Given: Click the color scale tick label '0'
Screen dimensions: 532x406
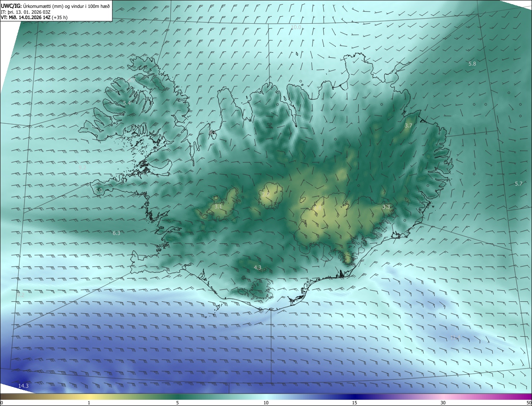Looking at the screenshot, I should pyautogui.click(x=2, y=403).
